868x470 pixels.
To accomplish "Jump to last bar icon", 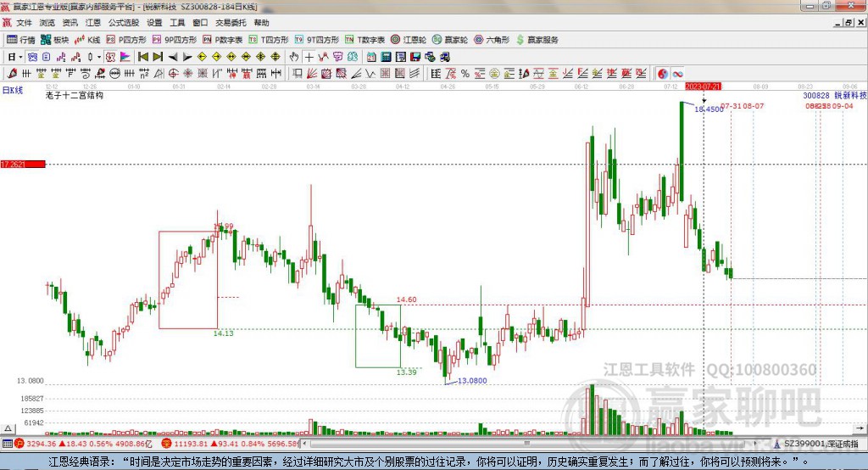I will tap(158, 57).
